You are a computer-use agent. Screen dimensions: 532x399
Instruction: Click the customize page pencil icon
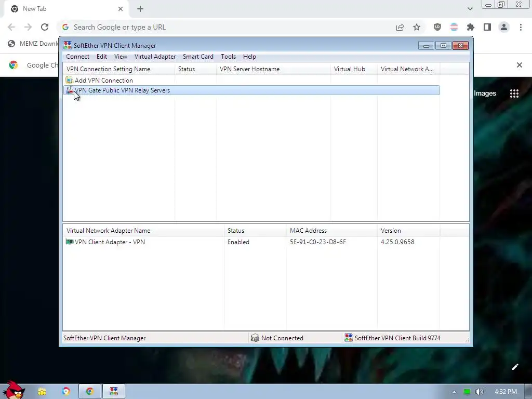(515, 367)
